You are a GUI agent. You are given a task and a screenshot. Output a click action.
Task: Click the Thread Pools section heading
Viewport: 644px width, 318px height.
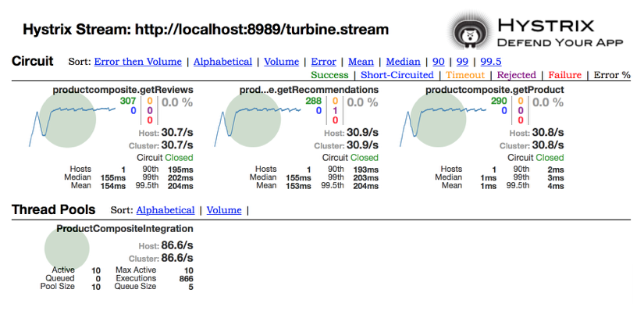[x=53, y=209]
